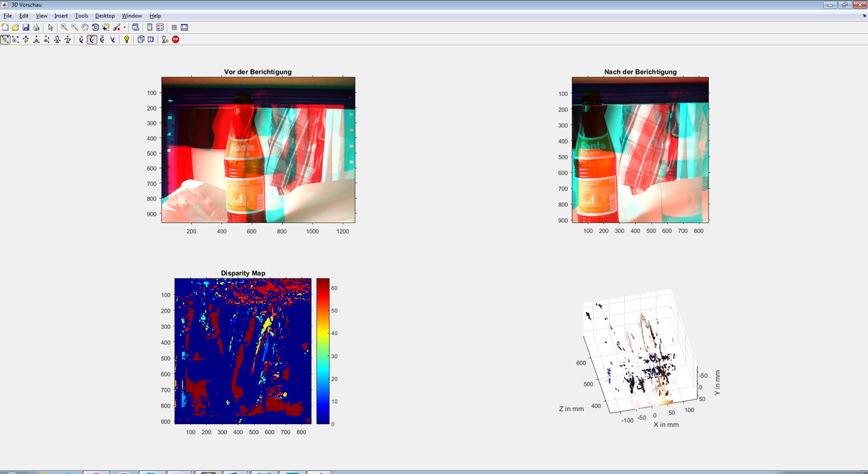Switch principal axis to Z
Screen dimensions: 868x474
pos(102,39)
